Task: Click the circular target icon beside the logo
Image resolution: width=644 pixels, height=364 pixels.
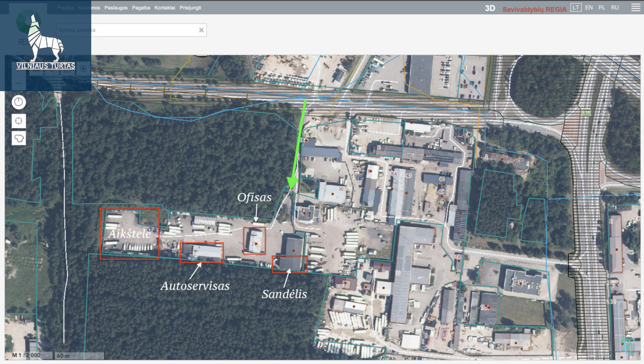Action: [83, 69]
